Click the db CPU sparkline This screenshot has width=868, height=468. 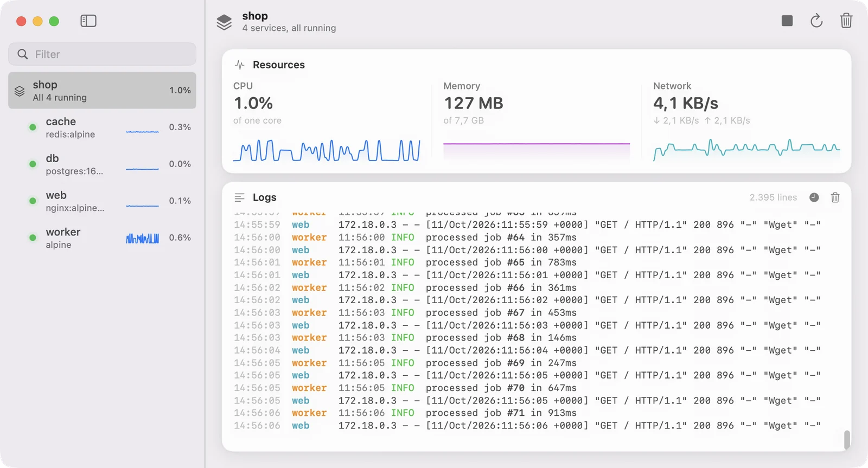pyautogui.click(x=142, y=169)
